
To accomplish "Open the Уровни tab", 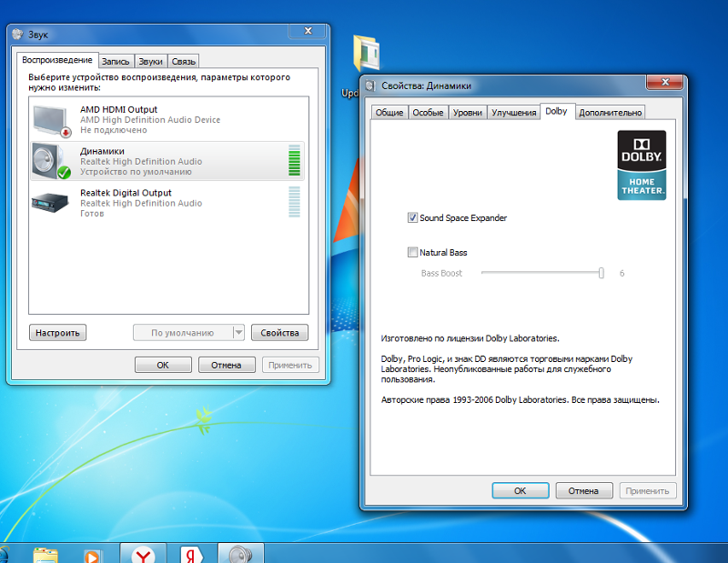I will tap(468, 112).
